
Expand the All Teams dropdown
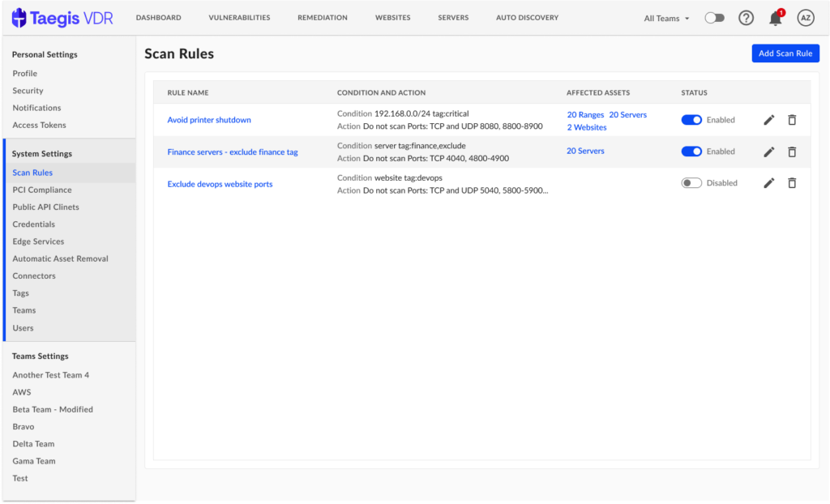[666, 18]
